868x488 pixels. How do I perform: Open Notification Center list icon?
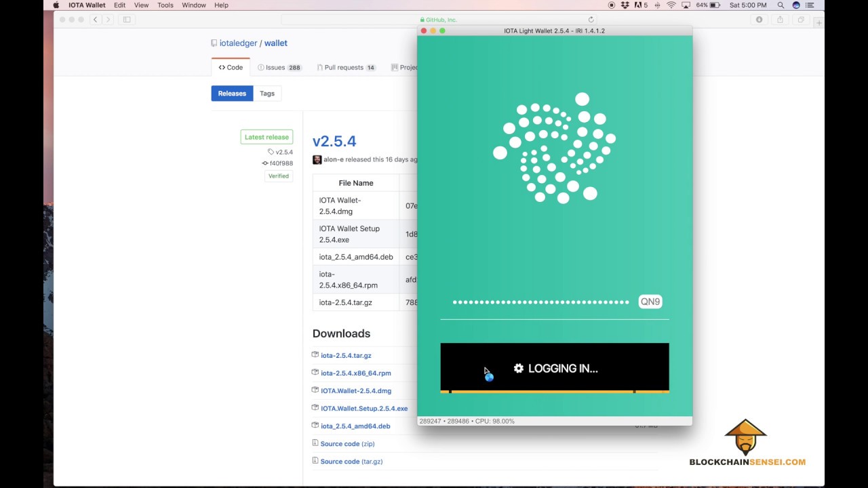point(810,5)
